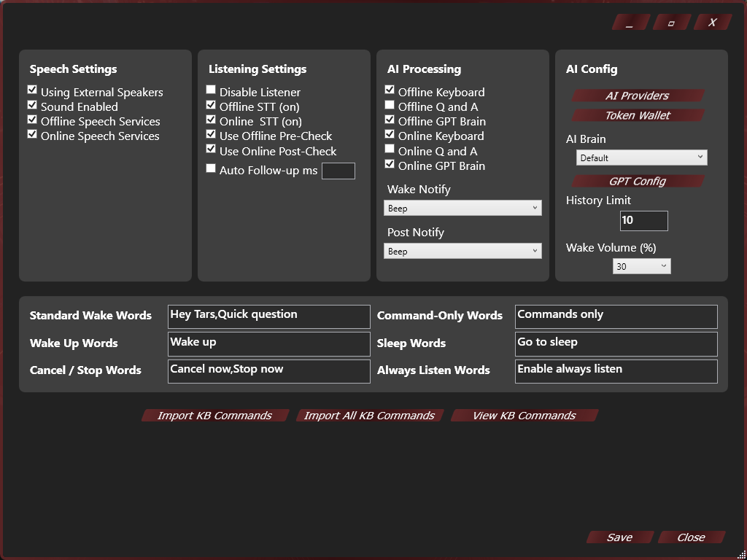Open the Post Notify dropdown

tap(462, 251)
